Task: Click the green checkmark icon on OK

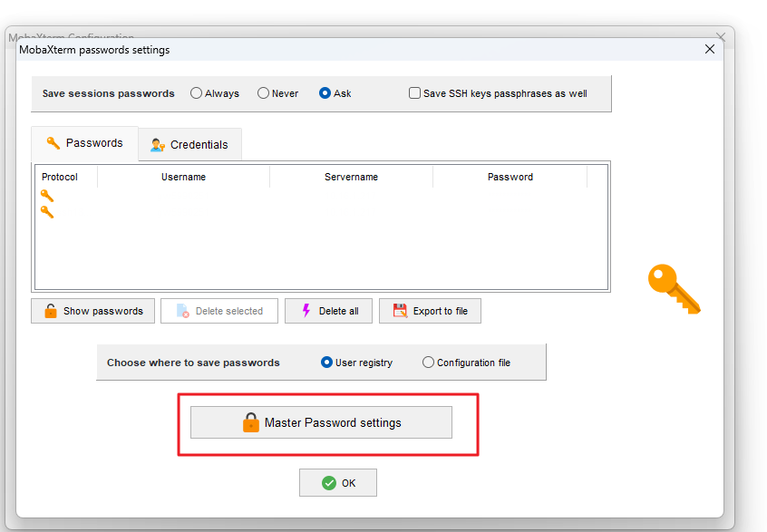Action: [329, 483]
